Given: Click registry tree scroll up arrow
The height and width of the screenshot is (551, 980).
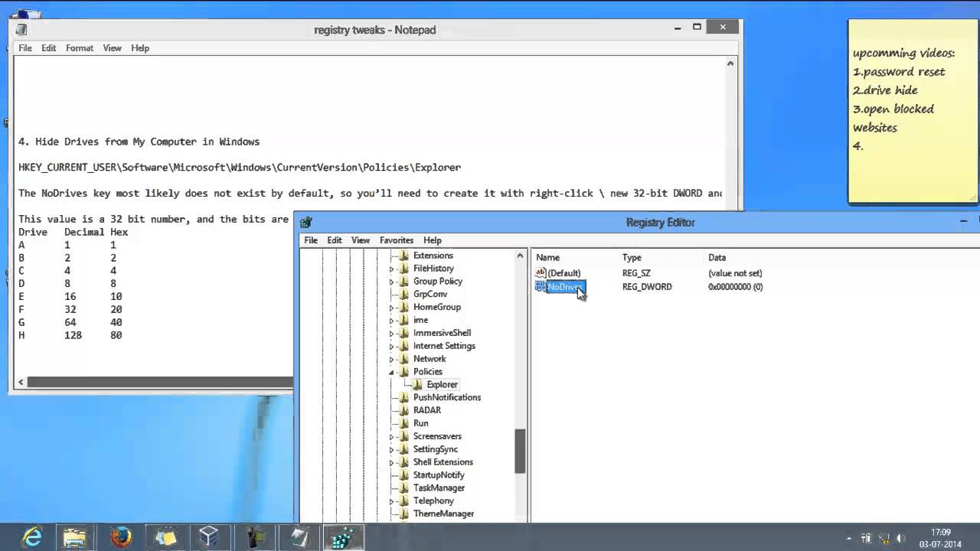Looking at the screenshot, I should coord(521,256).
